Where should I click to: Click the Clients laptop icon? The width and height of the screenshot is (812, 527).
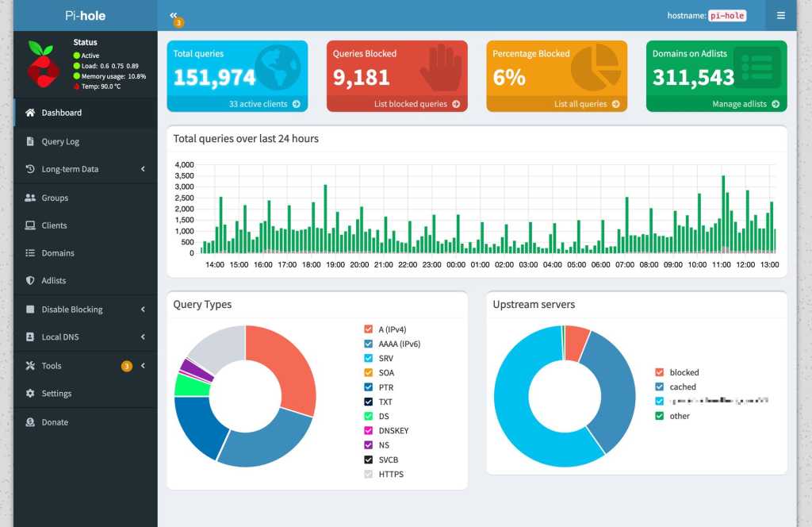[x=30, y=225]
